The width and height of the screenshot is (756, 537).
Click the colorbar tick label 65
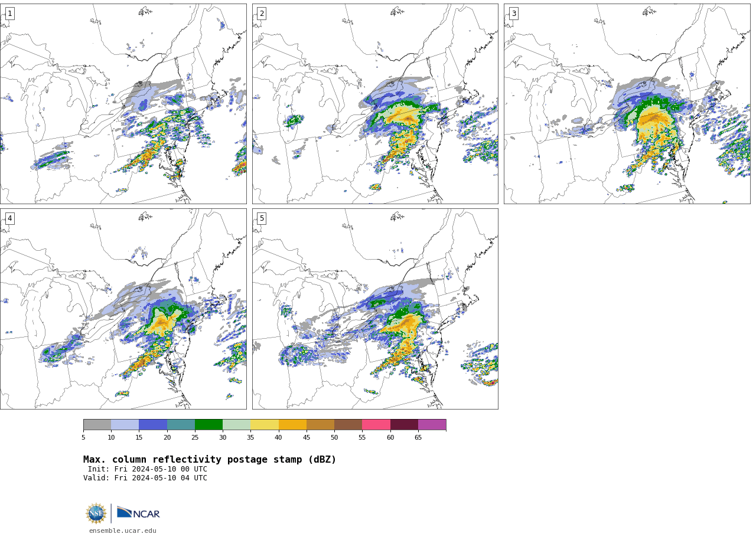pos(418,437)
